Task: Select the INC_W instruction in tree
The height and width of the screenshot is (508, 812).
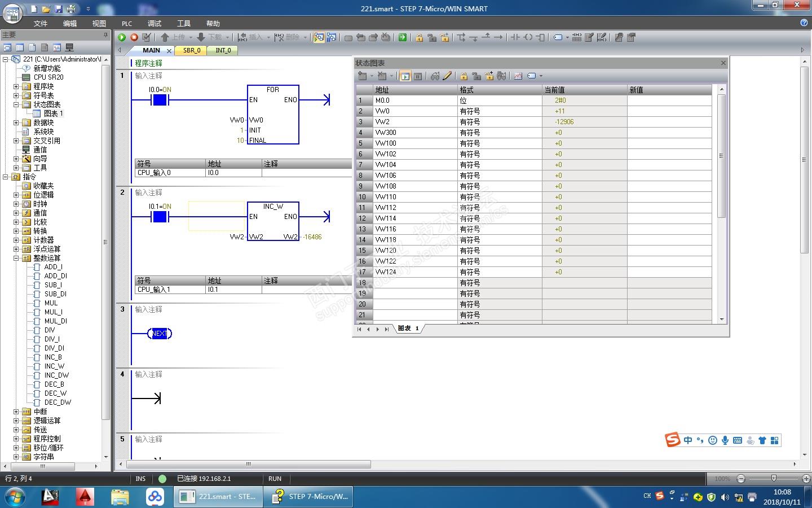Action: coord(54,366)
